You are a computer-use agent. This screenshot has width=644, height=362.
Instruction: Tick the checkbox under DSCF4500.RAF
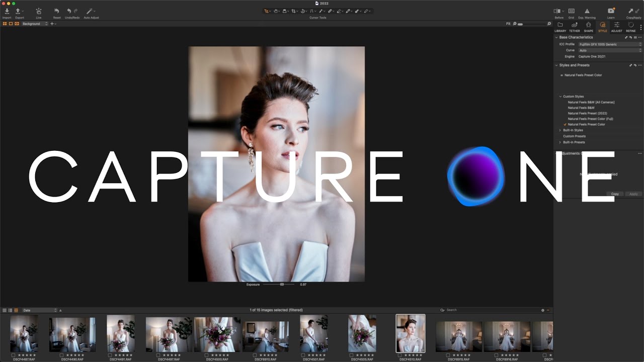[206, 355]
